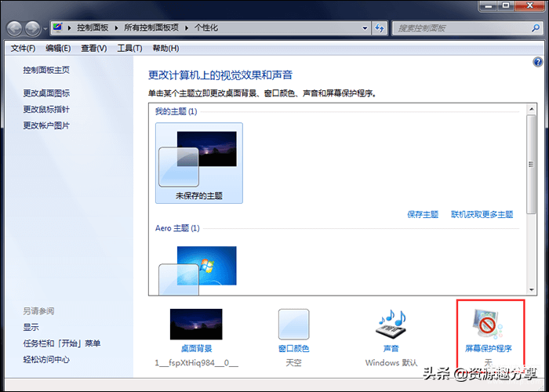Screen dimensions: 549x392
Task: Click the 另请参阅 heading text
Action: pos(38,311)
